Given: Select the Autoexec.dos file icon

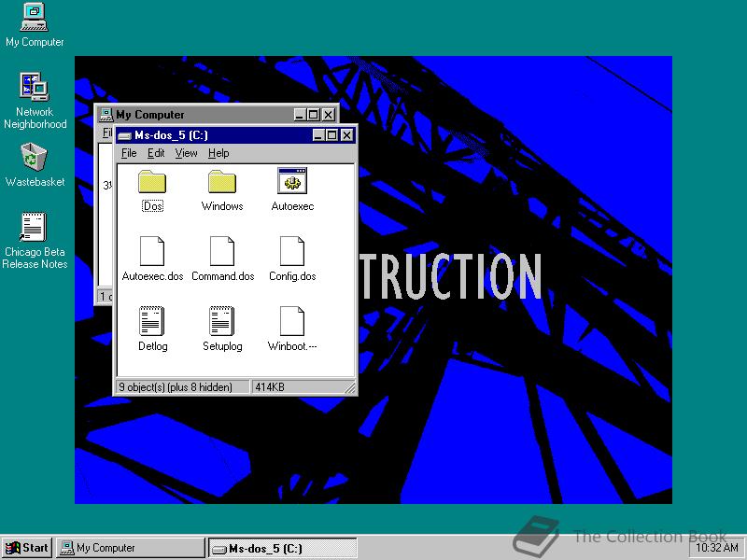Looking at the screenshot, I should [x=152, y=251].
